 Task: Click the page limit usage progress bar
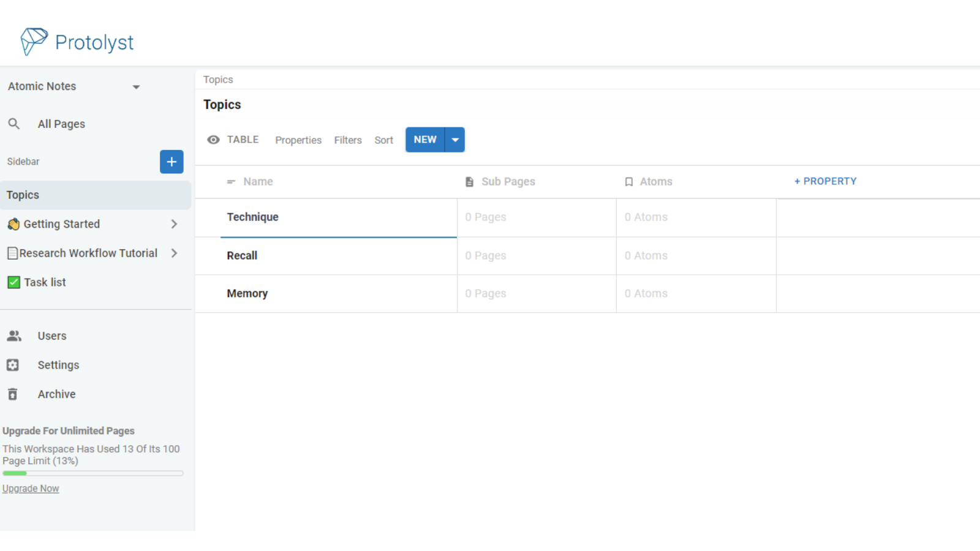pos(92,473)
